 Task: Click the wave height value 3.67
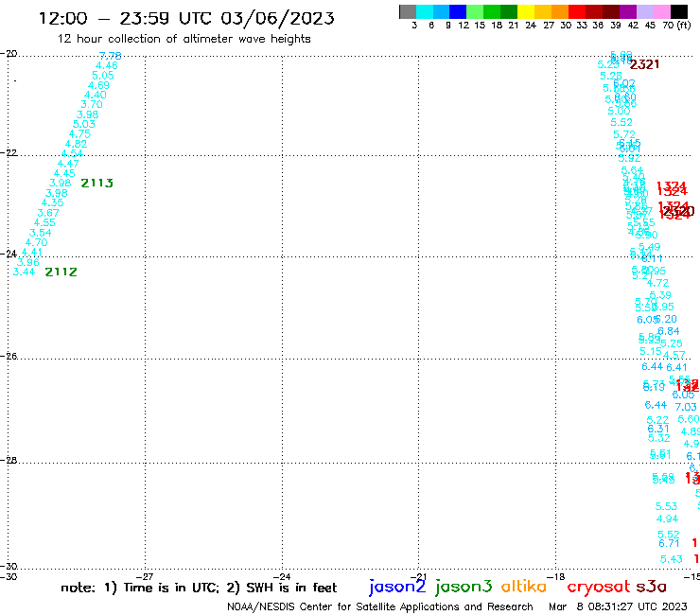click(48, 213)
